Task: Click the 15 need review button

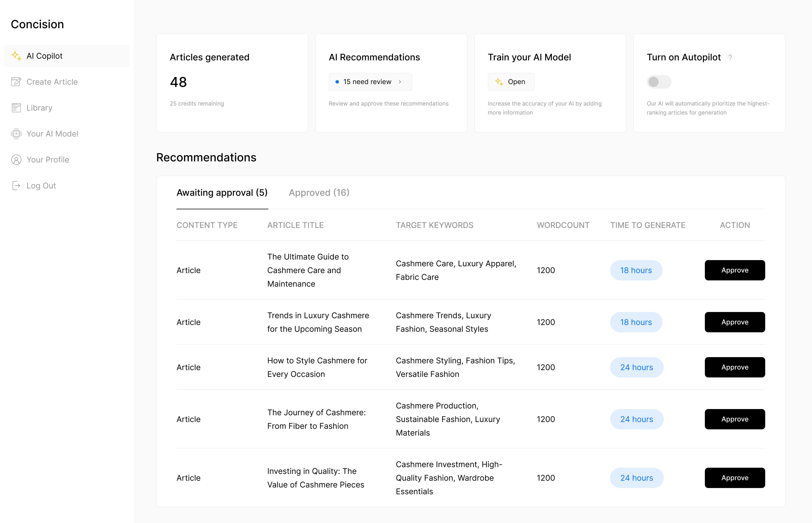Action: coord(370,82)
